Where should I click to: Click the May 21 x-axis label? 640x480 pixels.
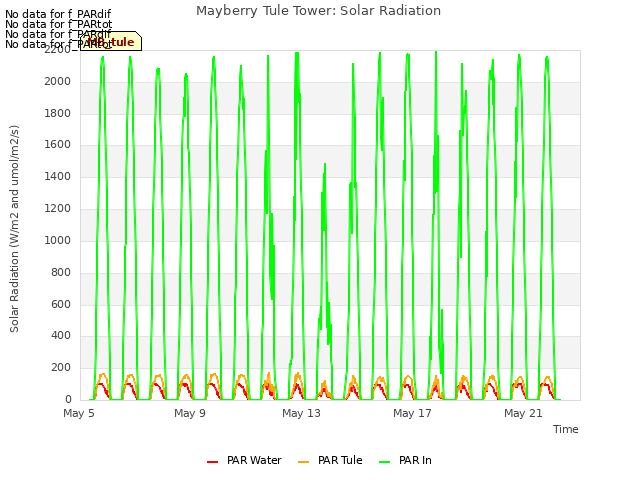[523, 413]
